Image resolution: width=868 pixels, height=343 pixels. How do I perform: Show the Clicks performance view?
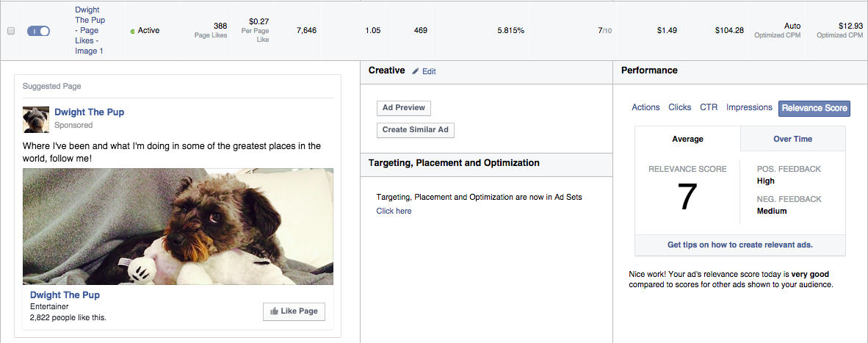[679, 107]
